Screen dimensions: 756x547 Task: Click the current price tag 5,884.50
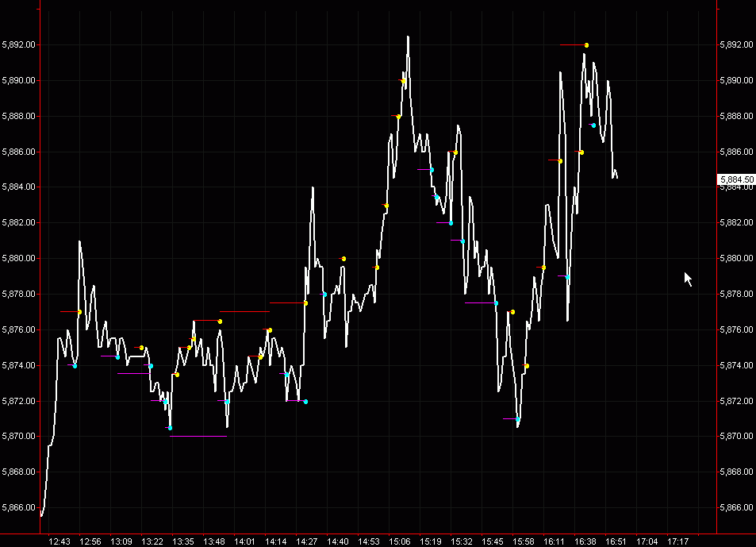(736, 179)
